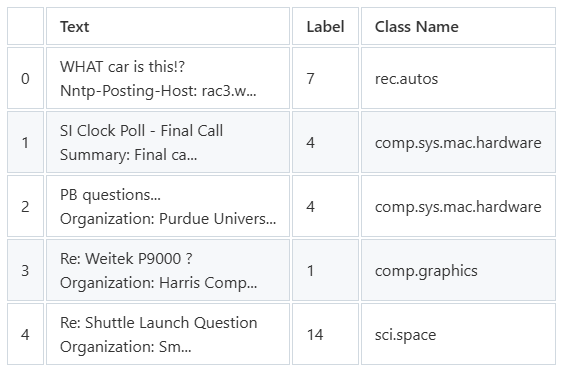Viewport: 565px width, 373px height.
Task: Select the row index 1 cell
Action: (25, 142)
